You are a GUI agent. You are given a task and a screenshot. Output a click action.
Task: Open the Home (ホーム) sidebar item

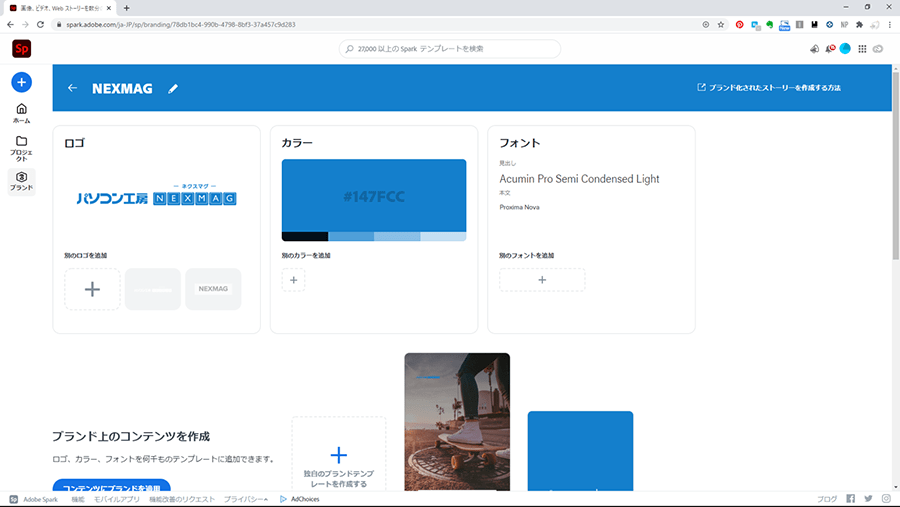[21, 113]
